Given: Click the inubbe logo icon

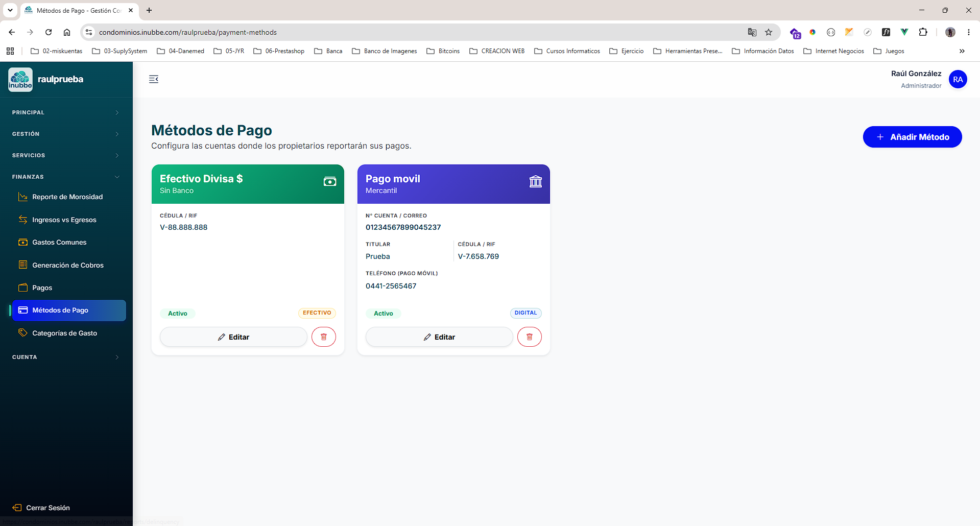Looking at the screenshot, I should pyautogui.click(x=20, y=80).
